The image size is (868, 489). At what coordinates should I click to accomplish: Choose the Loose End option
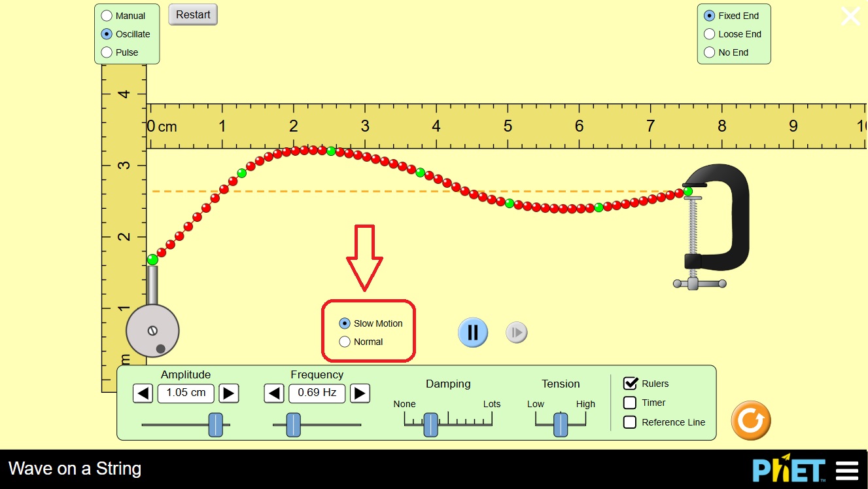pyautogui.click(x=709, y=34)
